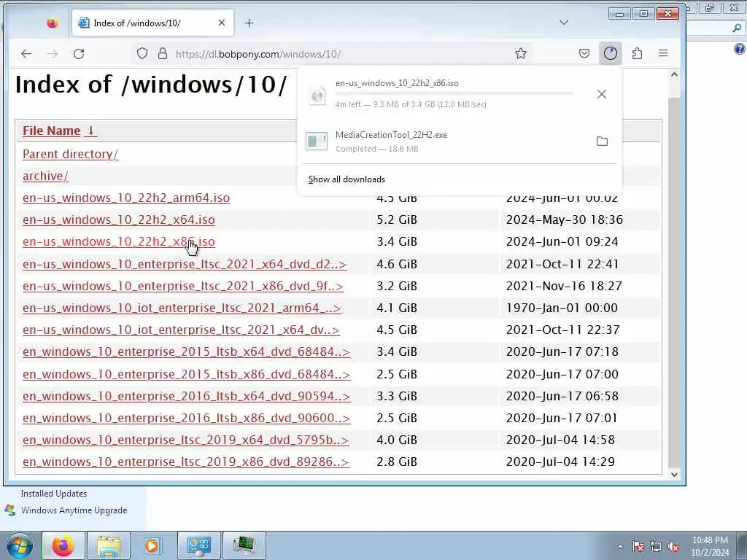Download en-us_windows_10_22h2_arm64.iso
Viewport: 747px width, 560px height.
(125, 198)
